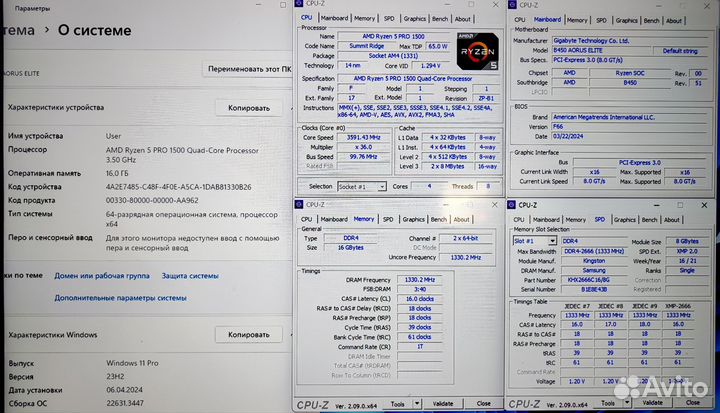Click the product code "00330-80000-00000-AA962"

point(152,200)
